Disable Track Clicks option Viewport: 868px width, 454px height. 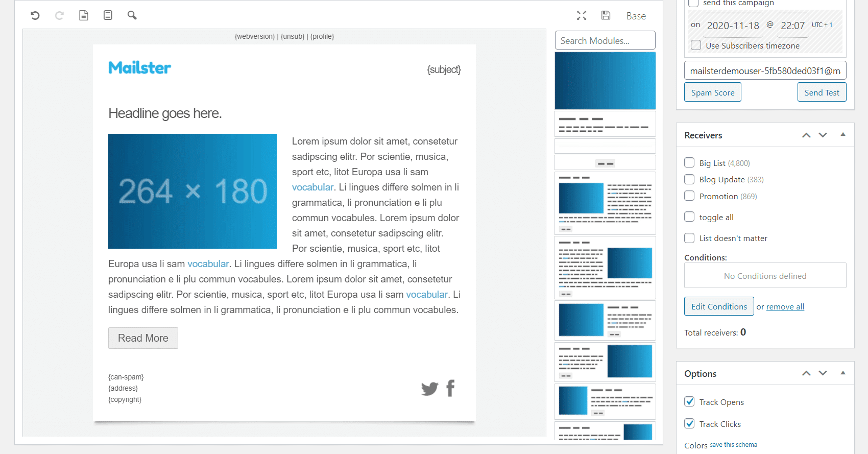tap(689, 423)
